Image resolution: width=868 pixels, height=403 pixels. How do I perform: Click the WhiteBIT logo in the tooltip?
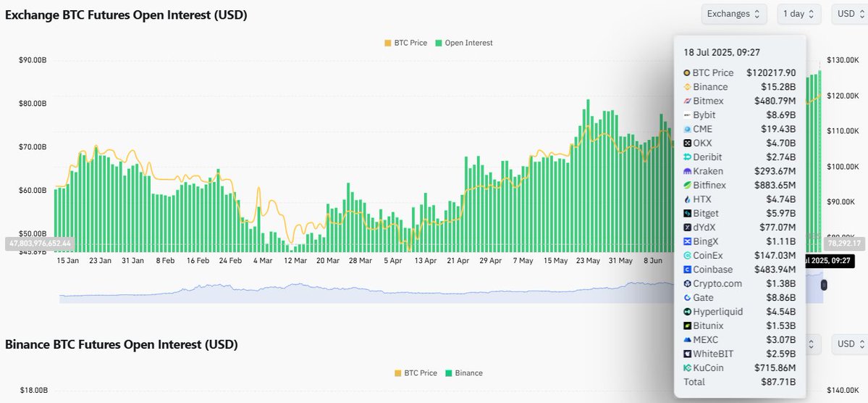click(x=687, y=354)
